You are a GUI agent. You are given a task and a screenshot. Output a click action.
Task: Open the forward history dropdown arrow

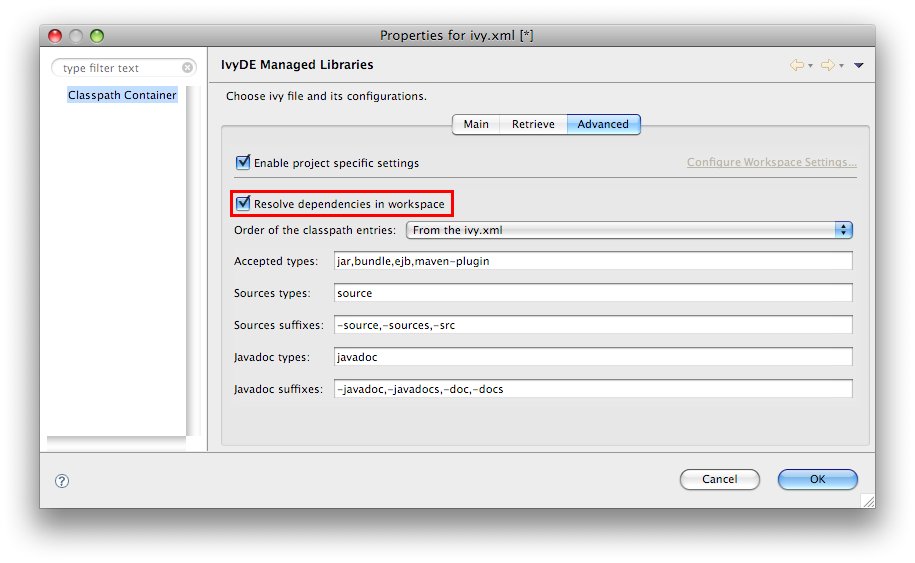pos(841,66)
